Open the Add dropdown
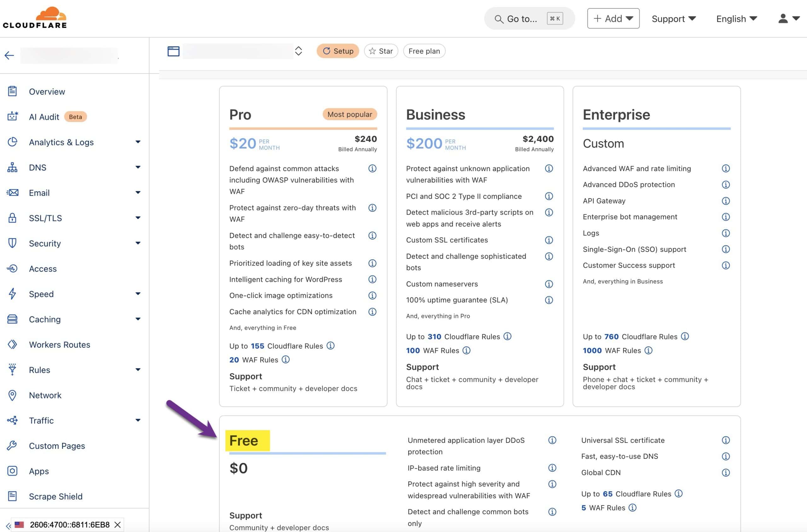The height and width of the screenshot is (532, 807). click(613, 18)
